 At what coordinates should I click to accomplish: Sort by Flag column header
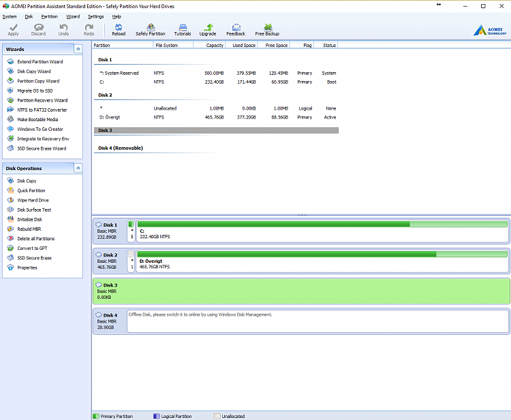click(x=302, y=45)
